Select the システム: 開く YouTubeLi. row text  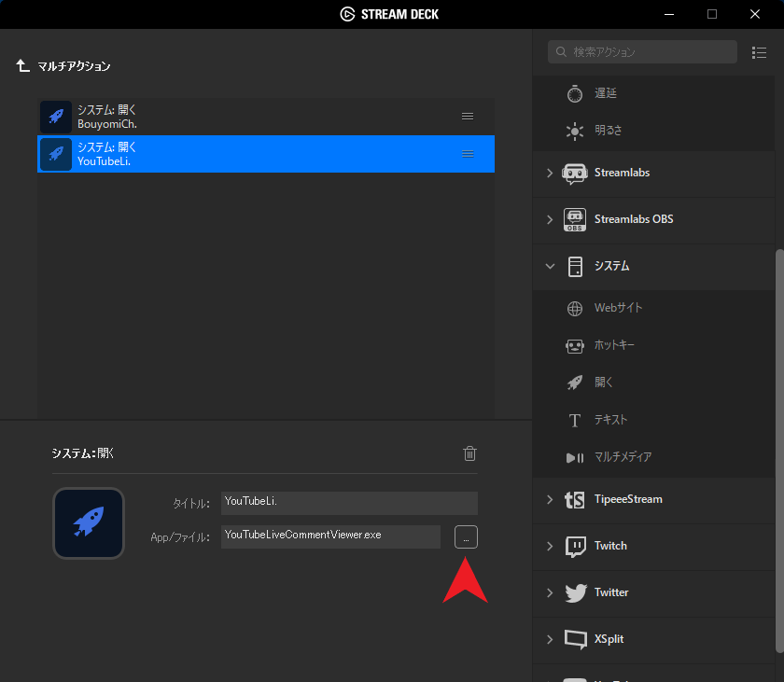(107, 154)
